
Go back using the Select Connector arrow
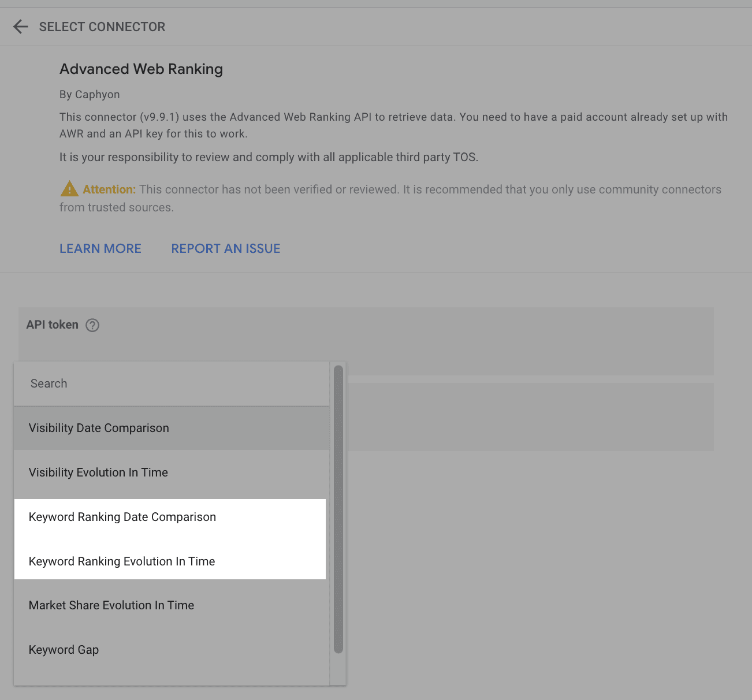21,27
